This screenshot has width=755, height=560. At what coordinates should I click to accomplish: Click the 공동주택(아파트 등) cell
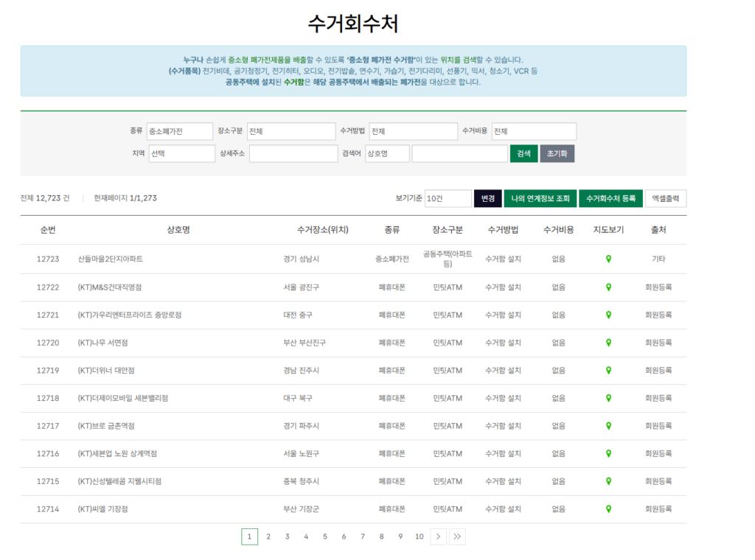(x=448, y=259)
